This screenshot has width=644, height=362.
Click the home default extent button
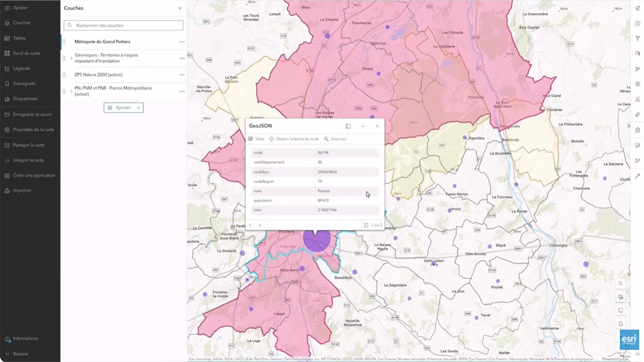[621, 324]
